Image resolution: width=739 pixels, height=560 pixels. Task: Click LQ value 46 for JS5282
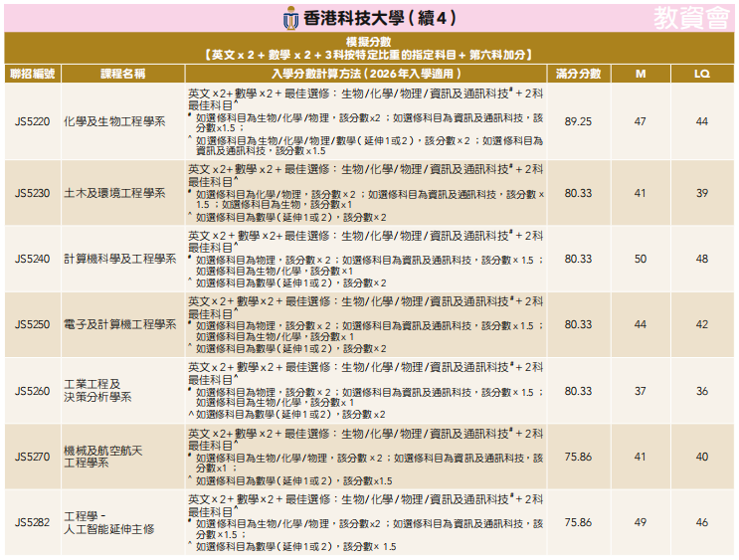(702, 522)
